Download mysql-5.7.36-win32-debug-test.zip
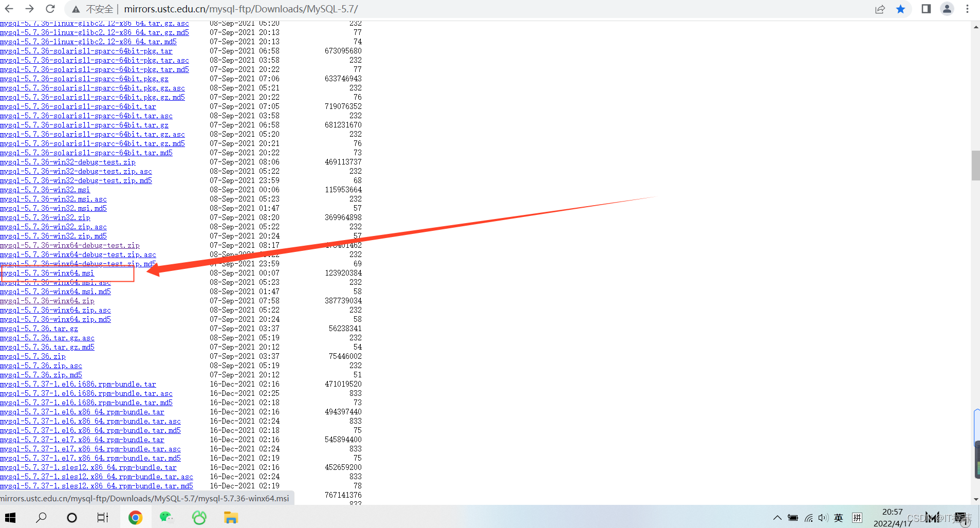The image size is (980, 528). [68, 162]
